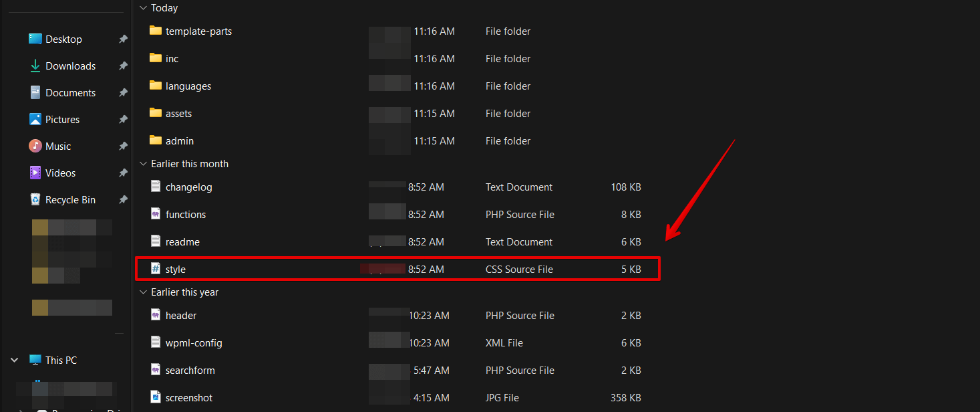
Task: Click the Downloads icon in the sidebar
Action: [37, 66]
